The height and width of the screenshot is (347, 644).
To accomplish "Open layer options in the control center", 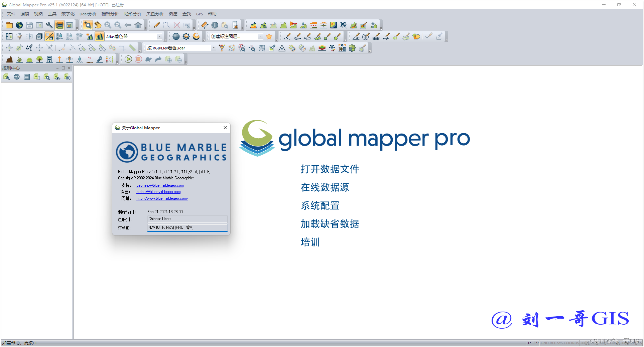I will tap(7, 77).
